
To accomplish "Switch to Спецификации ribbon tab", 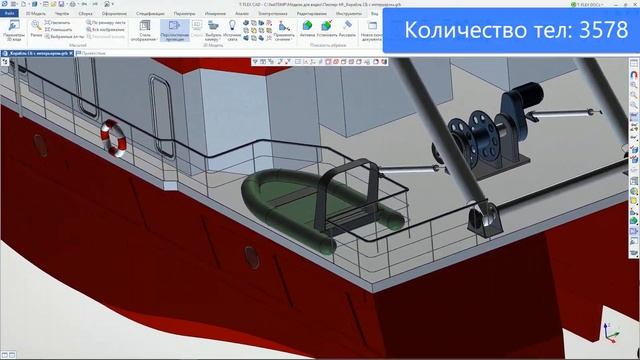I will pyautogui.click(x=150, y=13).
